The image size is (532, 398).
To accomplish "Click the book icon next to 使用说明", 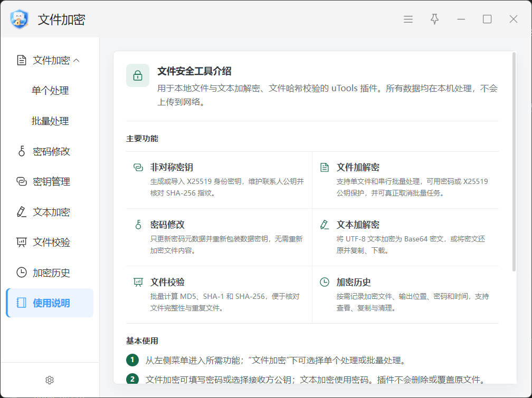I will click(21, 303).
